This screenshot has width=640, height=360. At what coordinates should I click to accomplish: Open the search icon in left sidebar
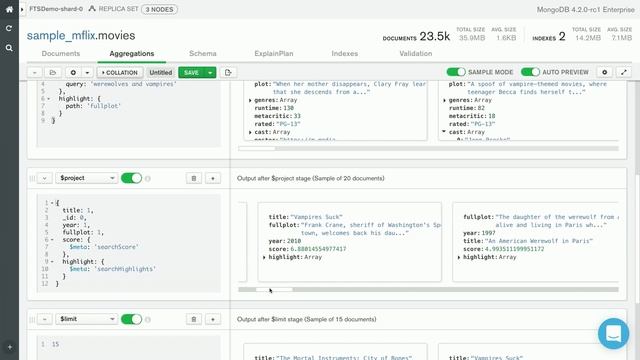pos(9,48)
